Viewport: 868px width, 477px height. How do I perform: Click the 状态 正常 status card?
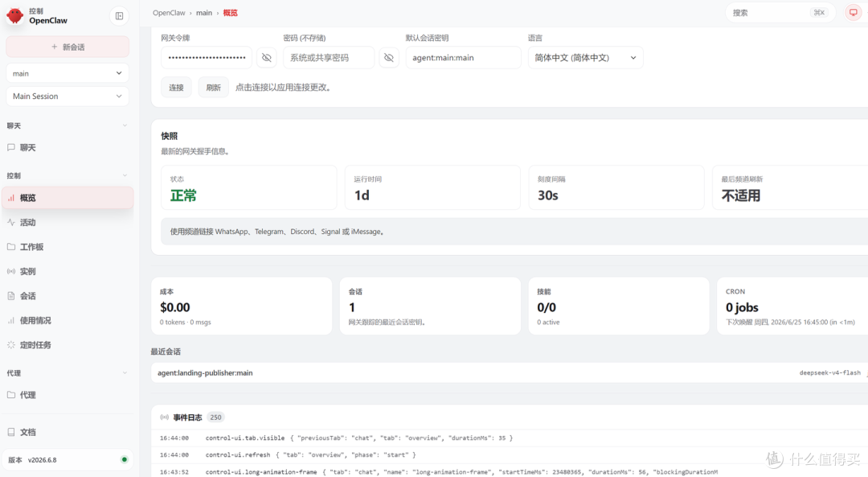tap(248, 187)
